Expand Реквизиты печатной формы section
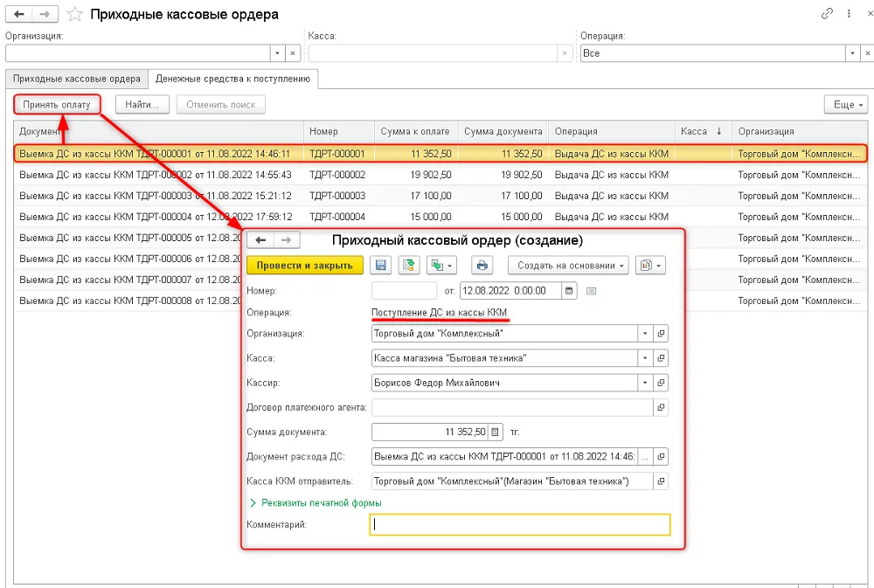 pos(316,502)
